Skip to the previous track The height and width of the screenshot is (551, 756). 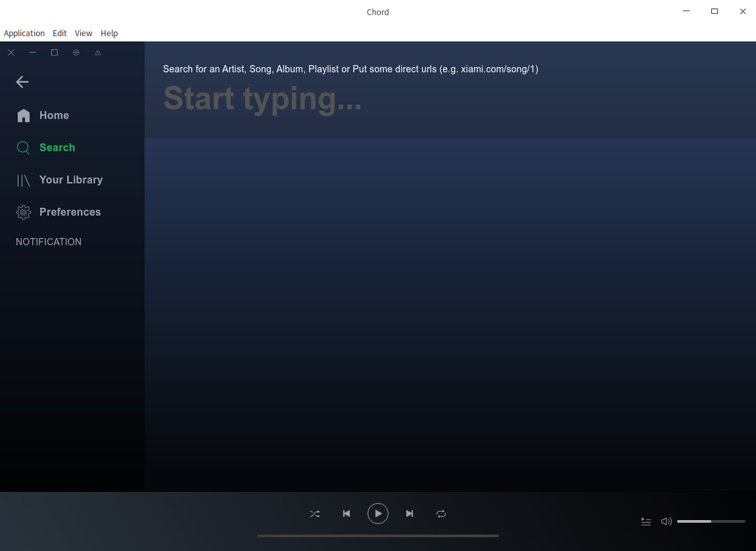pyautogui.click(x=346, y=514)
